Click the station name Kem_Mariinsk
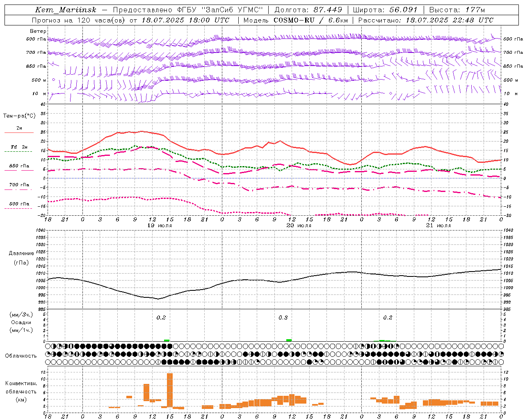Image resolution: width=525 pixels, height=420 pixels. click(65, 10)
